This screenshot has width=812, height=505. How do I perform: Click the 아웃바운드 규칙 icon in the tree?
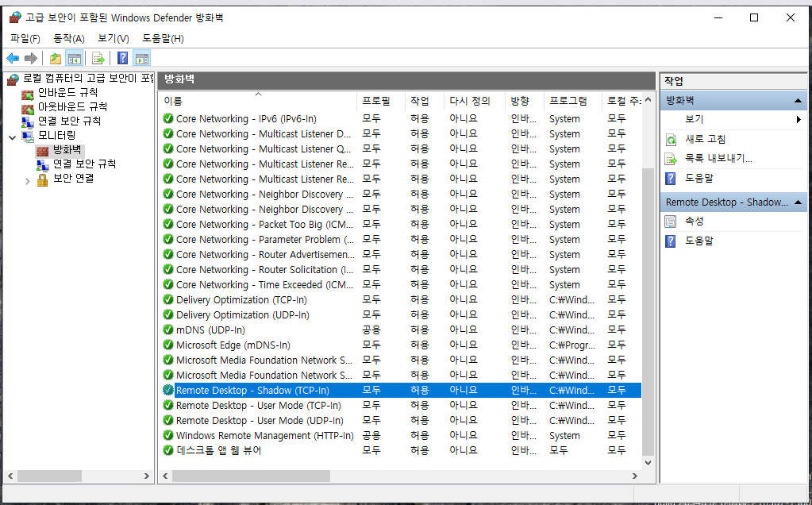click(x=28, y=108)
